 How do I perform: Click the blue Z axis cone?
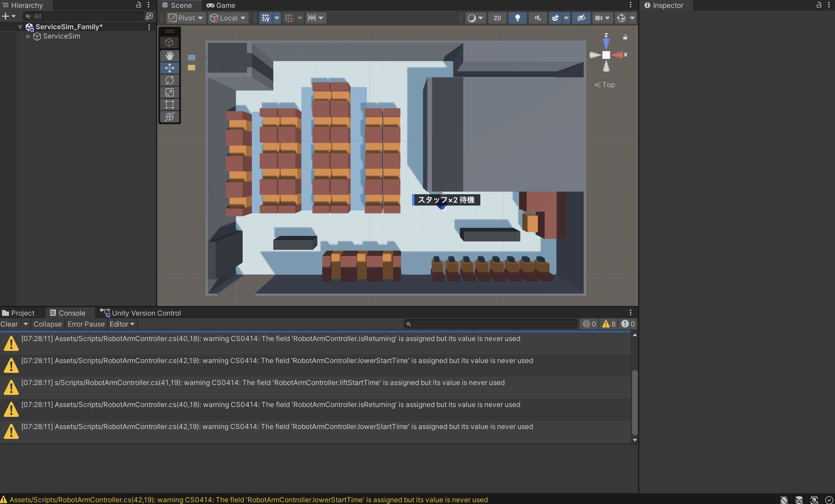click(606, 44)
